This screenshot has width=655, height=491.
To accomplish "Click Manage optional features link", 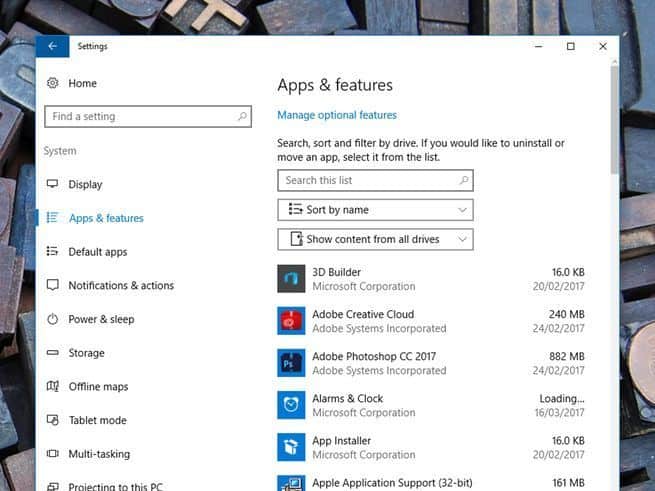I will pyautogui.click(x=337, y=115).
